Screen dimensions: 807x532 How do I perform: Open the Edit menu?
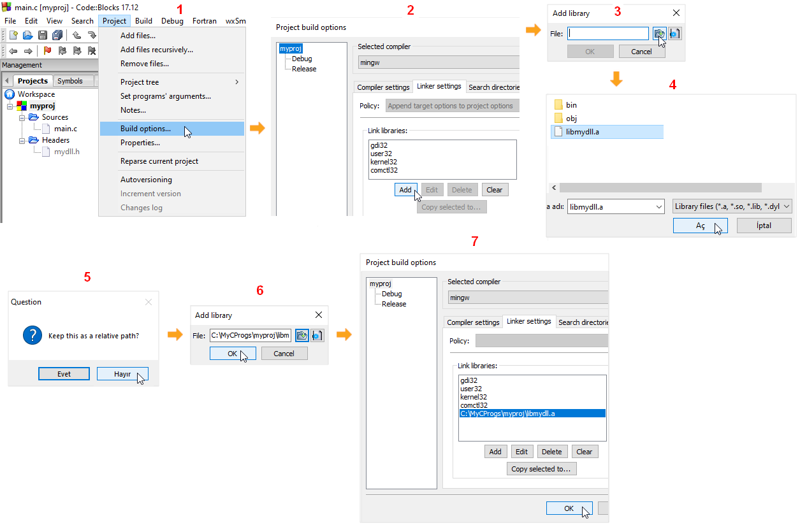(x=31, y=21)
